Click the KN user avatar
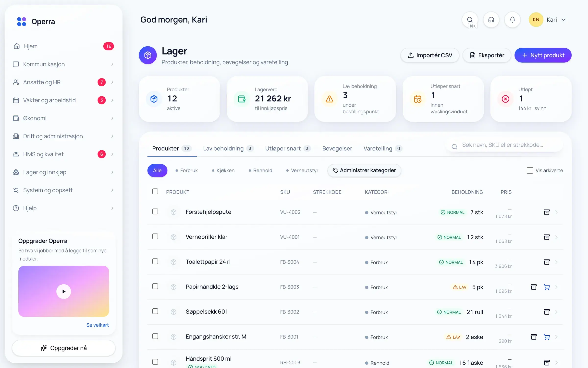Image resolution: width=588 pixels, height=368 pixels. tap(536, 20)
